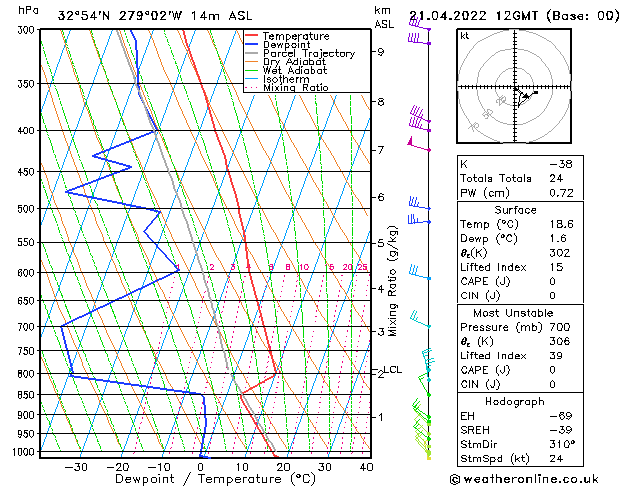The image size is (629, 486).
Task: Click the CAPE (J) row under Surface
Action: point(484,281)
